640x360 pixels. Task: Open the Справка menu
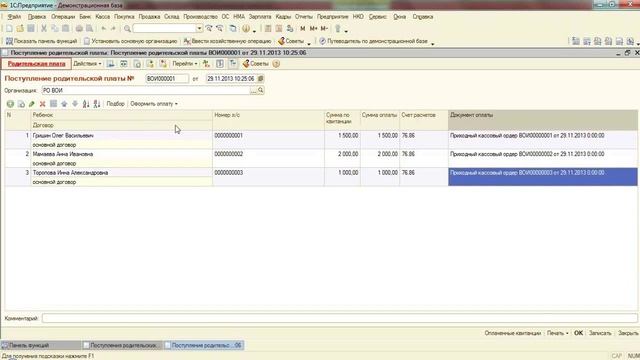tap(422, 17)
